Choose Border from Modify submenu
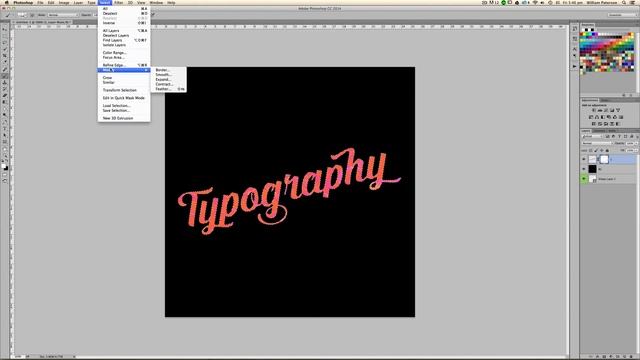 pos(169,70)
